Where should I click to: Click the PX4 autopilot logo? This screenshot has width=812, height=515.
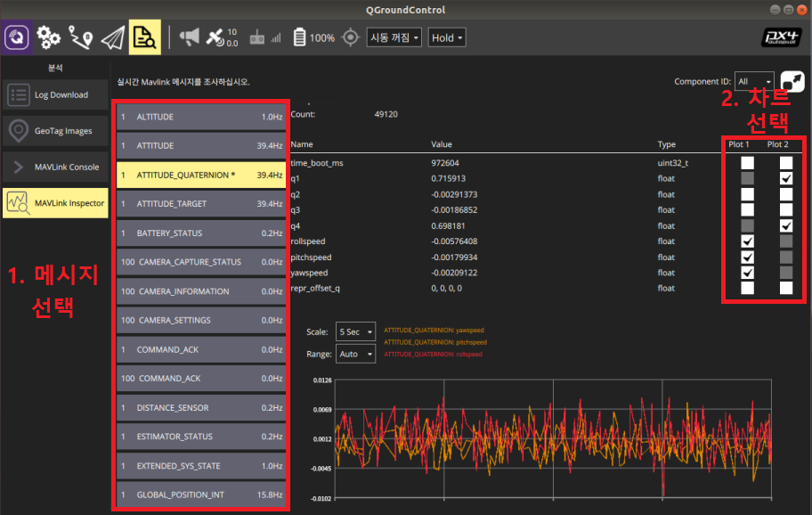coord(781,37)
